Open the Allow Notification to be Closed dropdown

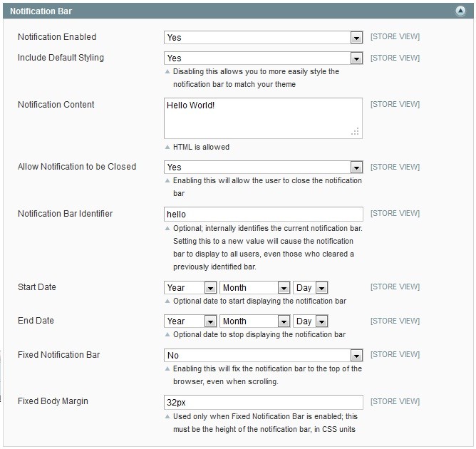263,167
